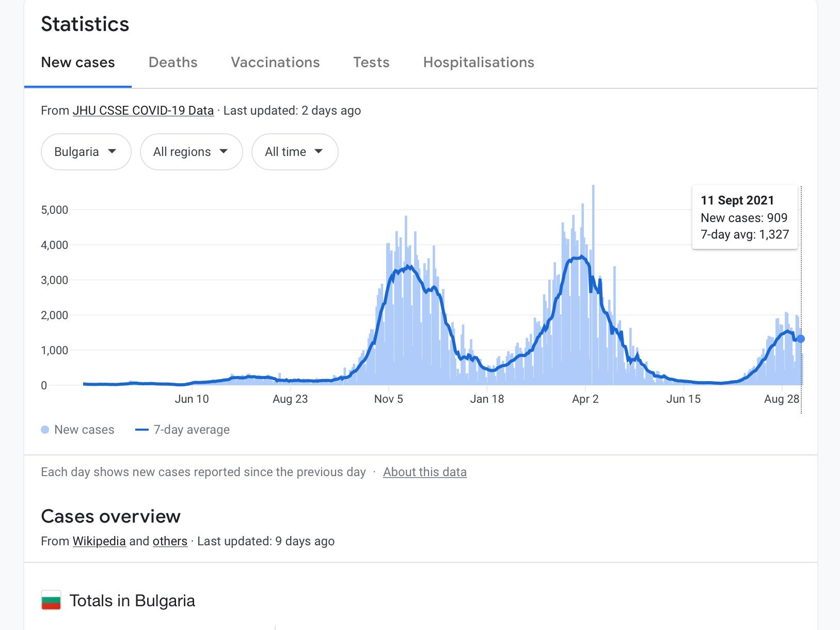Open the others sources link

coord(170,541)
